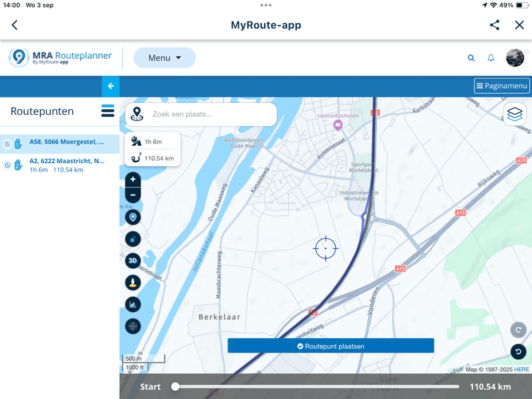This screenshot has width=532, height=399.
Task: Open the map layers selector
Action: (514, 114)
